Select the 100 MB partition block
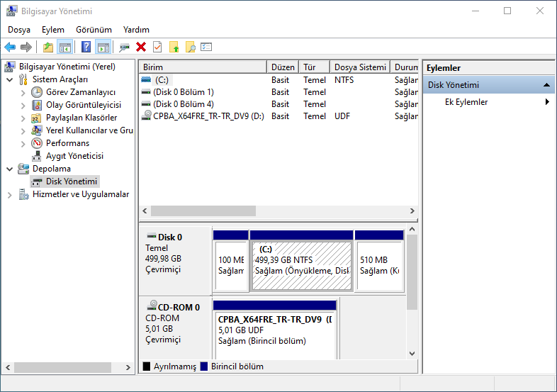 click(x=231, y=261)
